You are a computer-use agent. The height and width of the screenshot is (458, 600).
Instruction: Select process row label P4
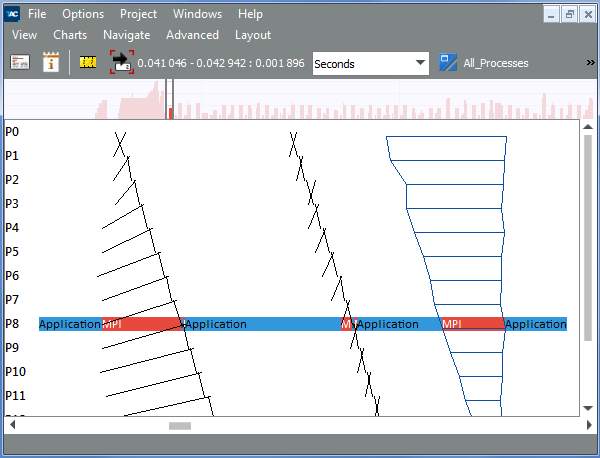[12, 228]
